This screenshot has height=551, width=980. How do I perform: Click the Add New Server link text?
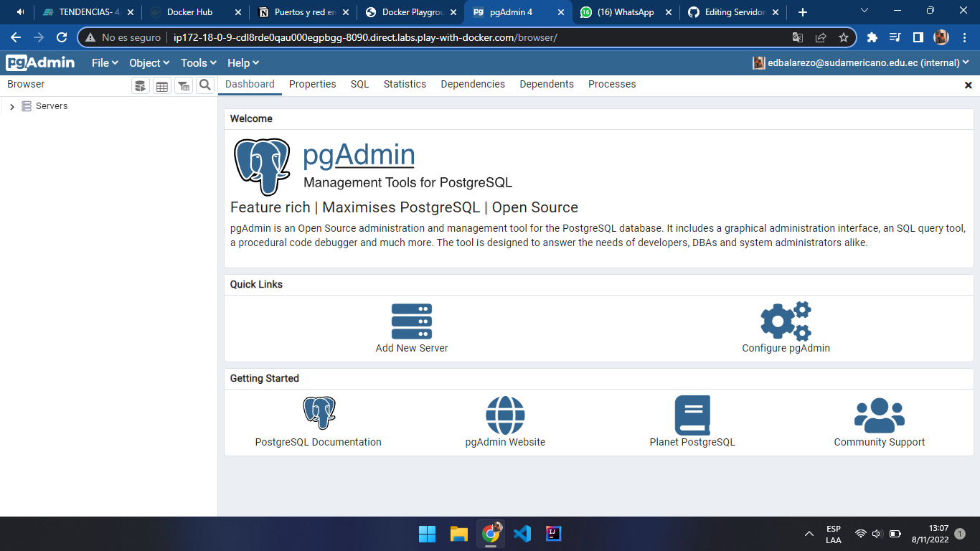click(412, 348)
